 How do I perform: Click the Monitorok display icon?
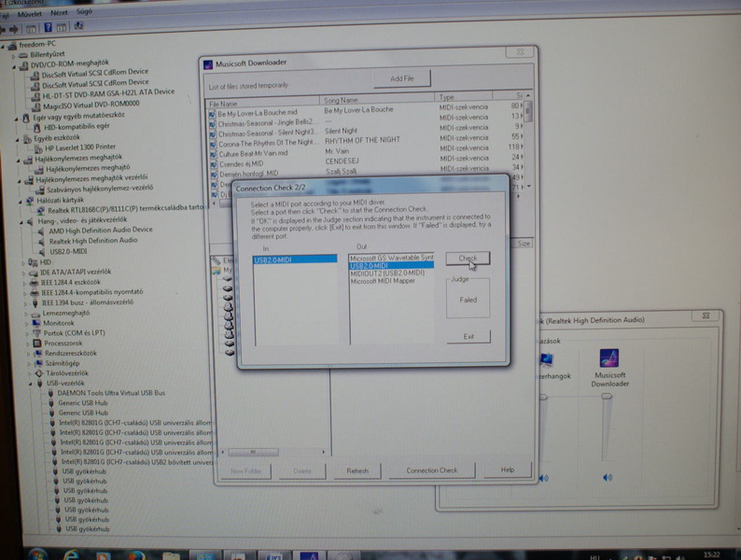point(36,323)
